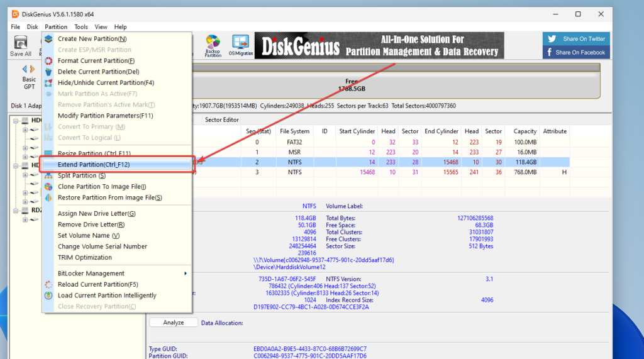
Task: Choose Split Partition (S)
Action: pyautogui.click(x=116, y=175)
